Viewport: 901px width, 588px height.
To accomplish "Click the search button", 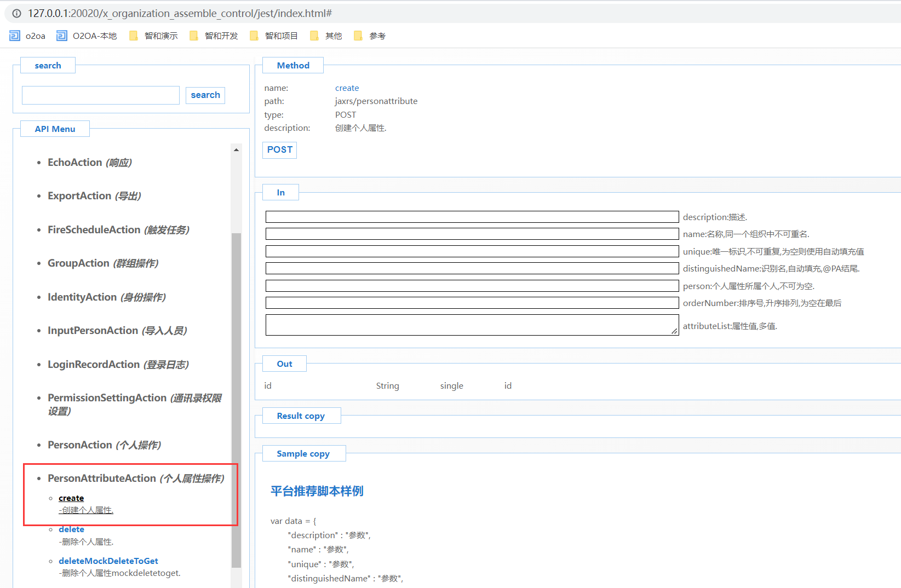I will (x=205, y=95).
